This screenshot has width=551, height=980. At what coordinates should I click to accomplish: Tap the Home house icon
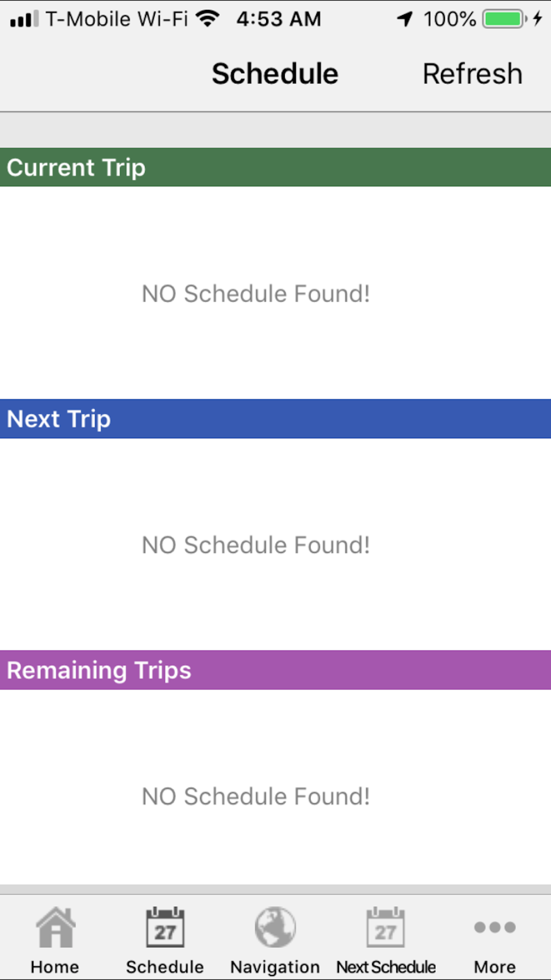pyautogui.click(x=55, y=927)
